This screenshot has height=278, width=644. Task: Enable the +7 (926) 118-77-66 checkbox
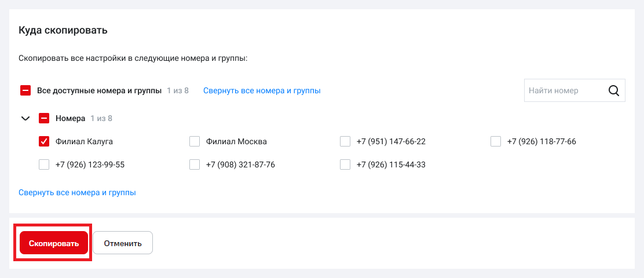(496, 141)
